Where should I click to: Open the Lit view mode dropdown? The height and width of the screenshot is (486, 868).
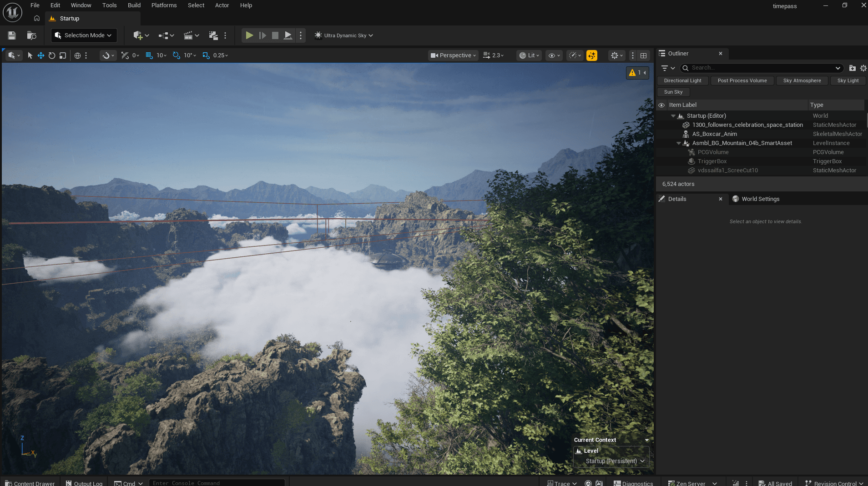pyautogui.click(x=530, y=55)
